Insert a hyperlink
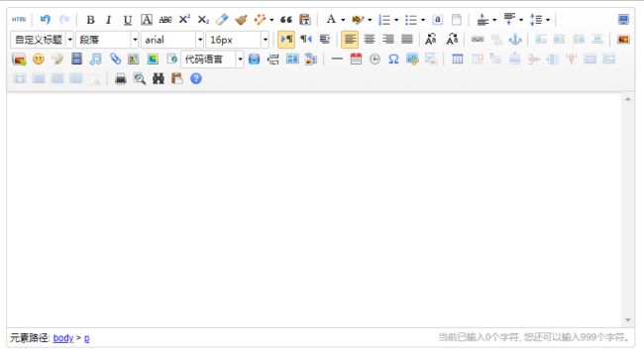The height and width of the screenshot is (357, 644). click(x=478, y=40)
